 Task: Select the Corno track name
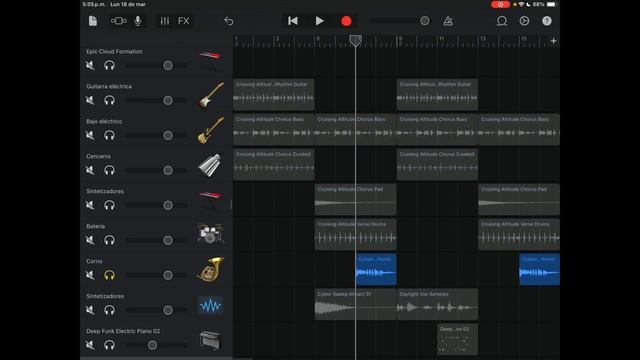pos(94,261)
